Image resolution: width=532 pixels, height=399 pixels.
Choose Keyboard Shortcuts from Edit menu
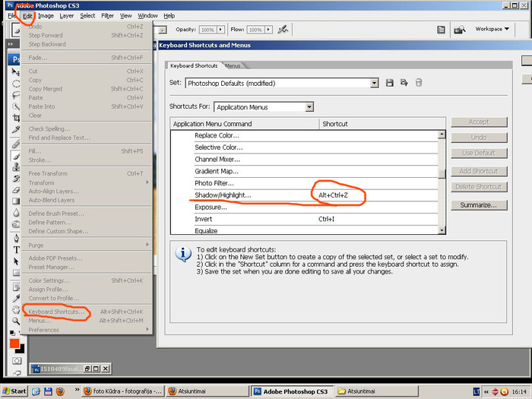coord(56,312)
